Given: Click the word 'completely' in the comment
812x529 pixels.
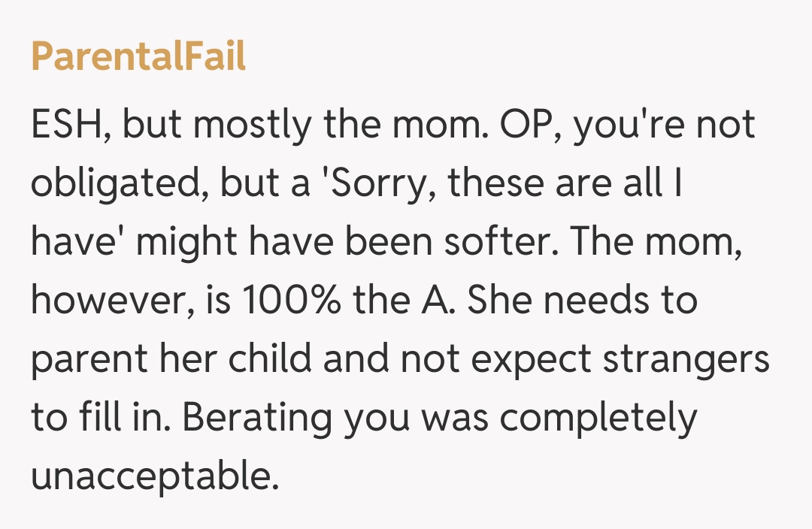Looking at the screenshot, I should pos(599,416).
